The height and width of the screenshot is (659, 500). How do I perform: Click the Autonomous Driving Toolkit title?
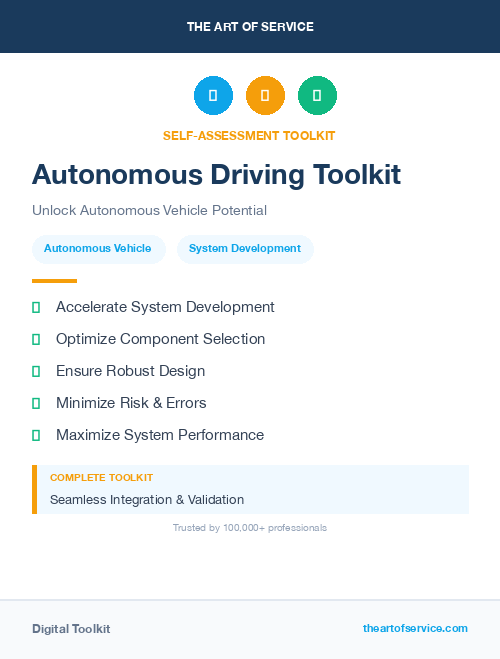tap(216, 174)
